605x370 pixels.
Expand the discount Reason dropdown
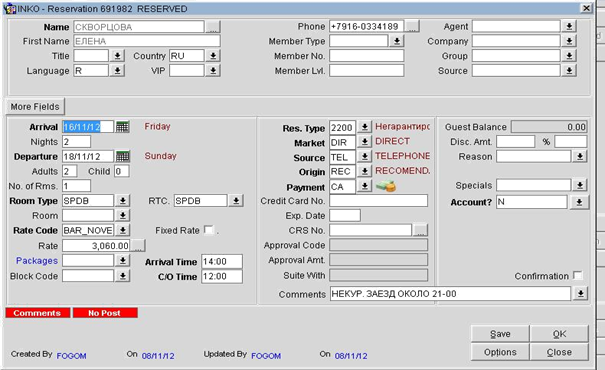[580, 156]
